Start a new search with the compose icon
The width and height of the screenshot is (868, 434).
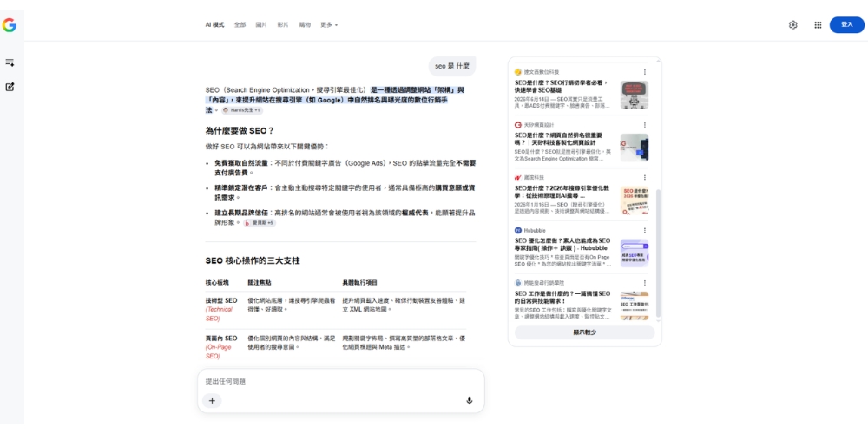10,87
